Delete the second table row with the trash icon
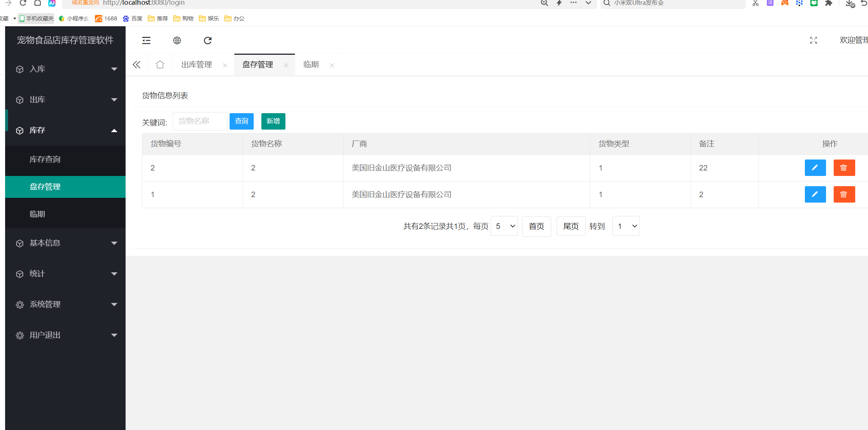Viewport: 868px width, 430px height. tap(844, 195)
